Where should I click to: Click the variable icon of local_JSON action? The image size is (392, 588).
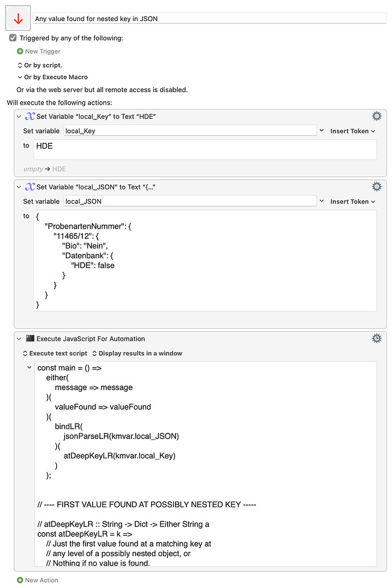coord(30,187)
